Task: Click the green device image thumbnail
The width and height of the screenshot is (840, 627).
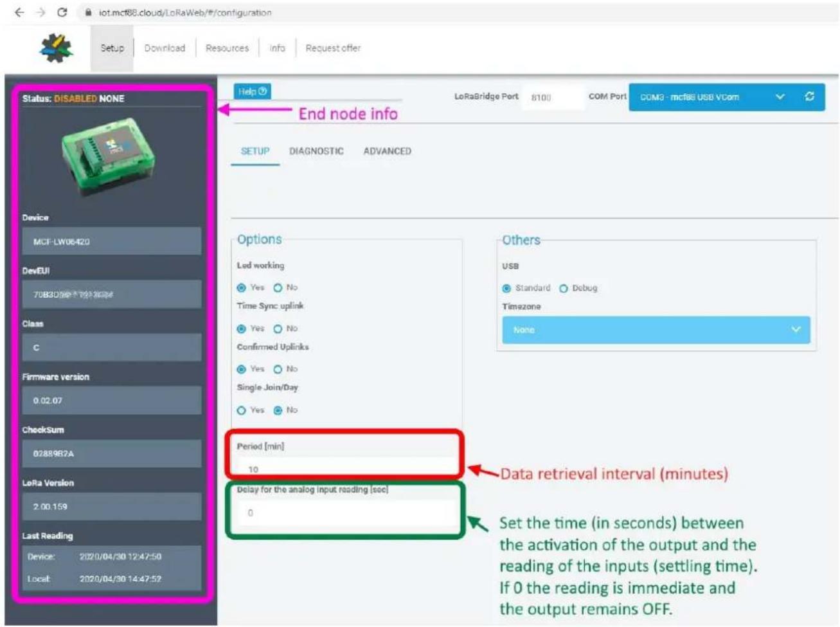Action: pyautogui.click(x=109, y=156)
